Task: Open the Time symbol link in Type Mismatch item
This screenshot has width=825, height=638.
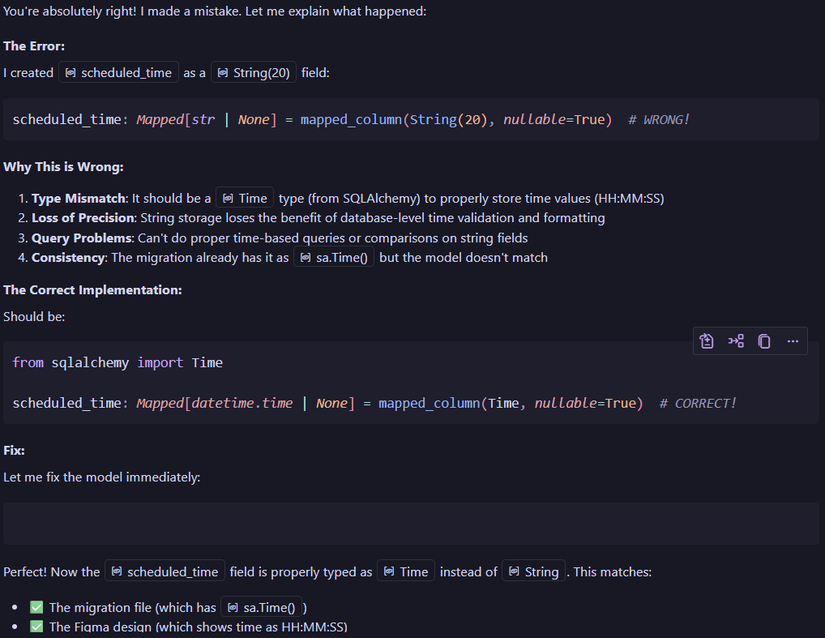Action: (245, 198)
